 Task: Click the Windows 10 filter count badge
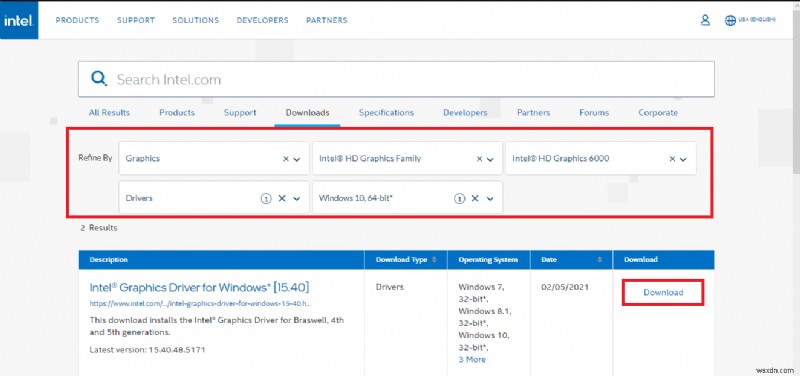pyautogui.click(x=459, y=199)
